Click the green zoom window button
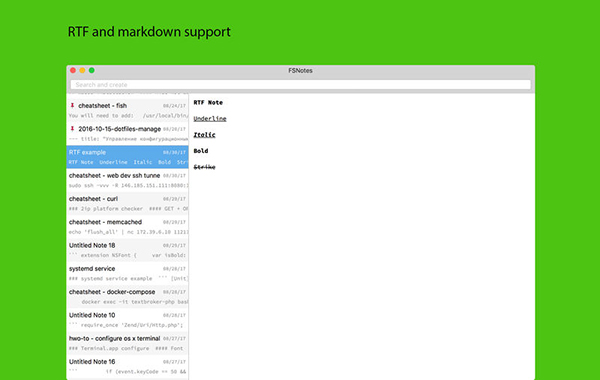The height and width of the screenshot is (380, 600). (x=91, y=70)
